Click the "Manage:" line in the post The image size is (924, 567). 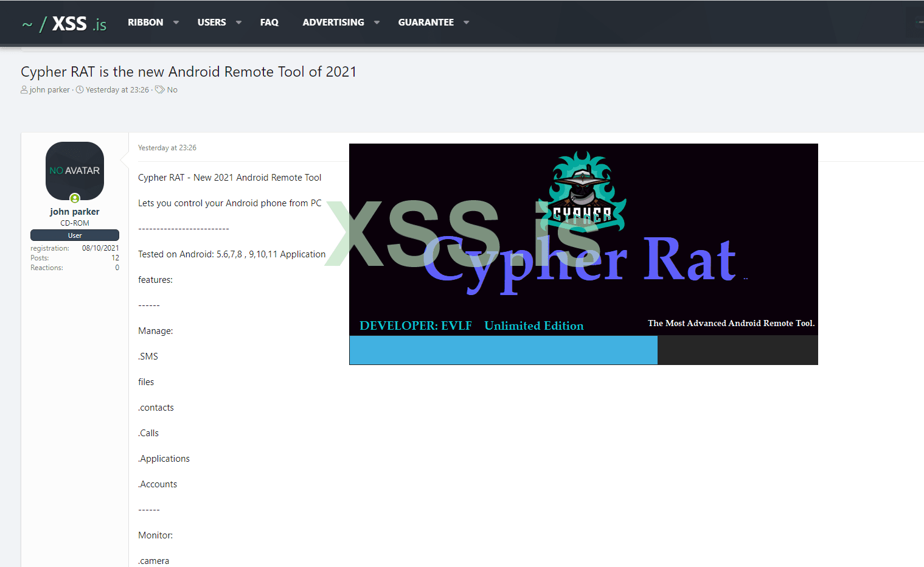[156, 331]
